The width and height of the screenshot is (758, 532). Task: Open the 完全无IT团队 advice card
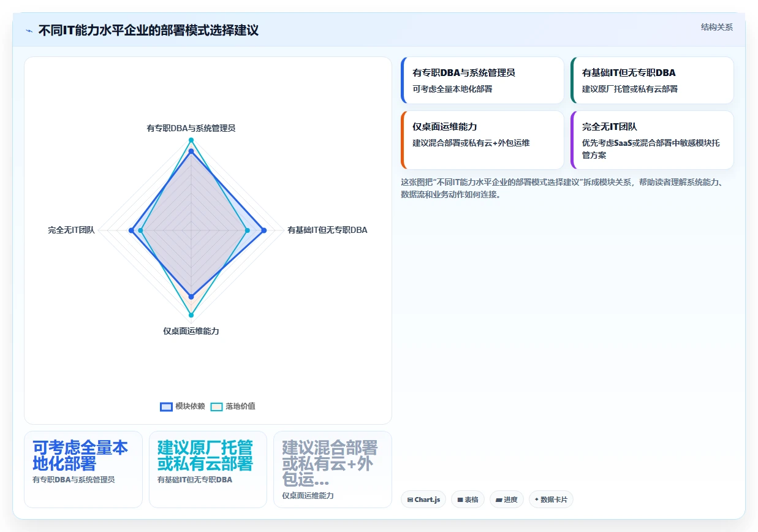click(652, 140)
